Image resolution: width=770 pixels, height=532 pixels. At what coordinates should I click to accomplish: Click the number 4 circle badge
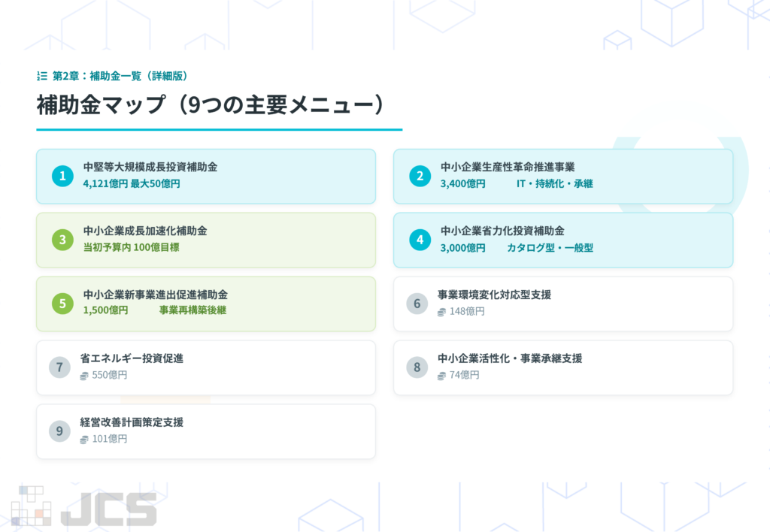pos(420,240)
